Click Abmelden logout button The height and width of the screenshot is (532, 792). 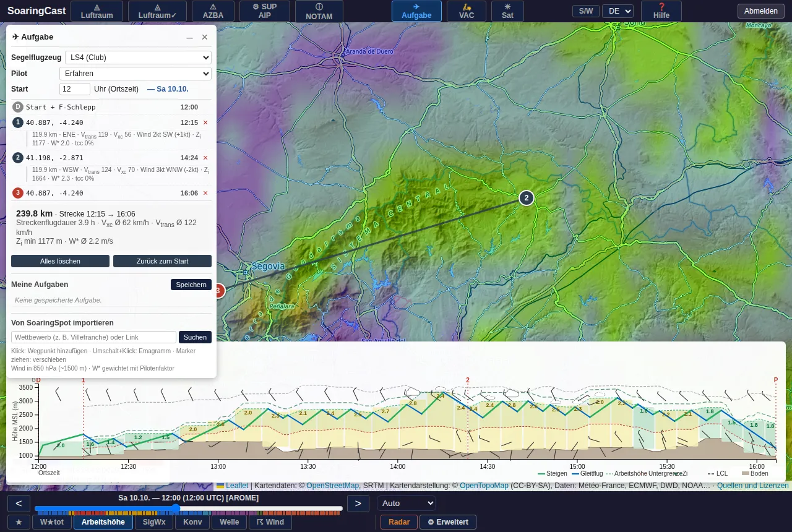[x=761, y=11]
